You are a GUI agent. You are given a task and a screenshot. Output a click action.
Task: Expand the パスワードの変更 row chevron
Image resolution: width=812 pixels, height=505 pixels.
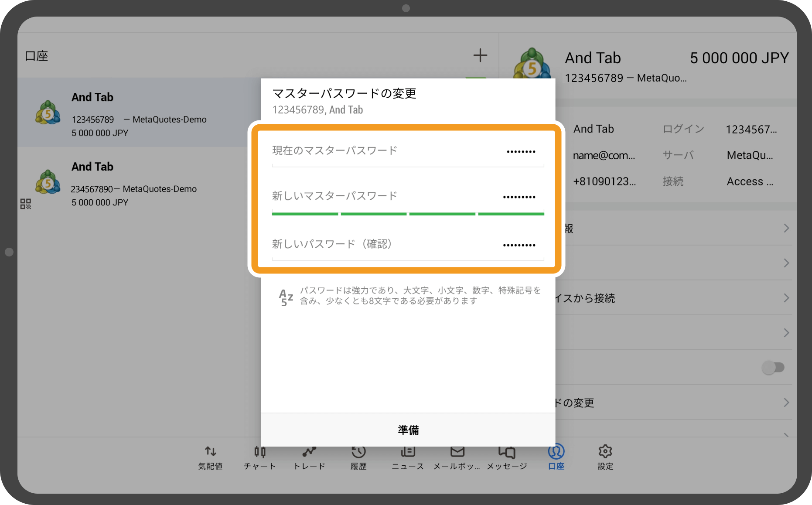(x=786, y=403)
